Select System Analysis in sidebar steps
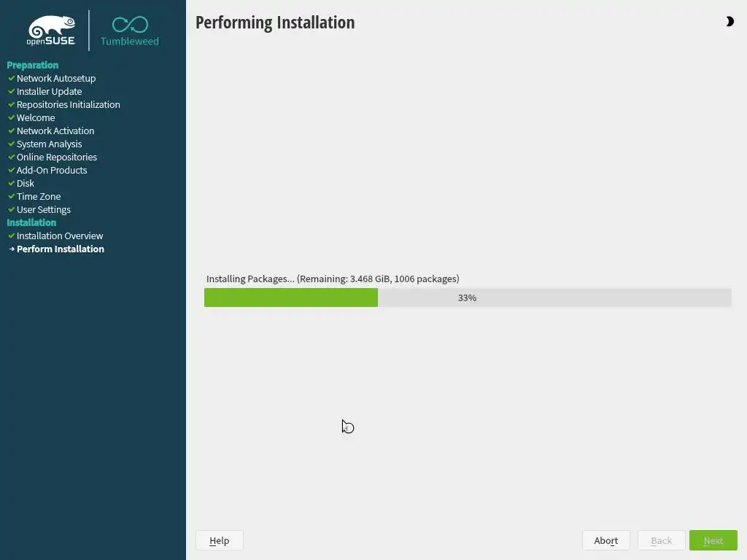 (49, 144)
